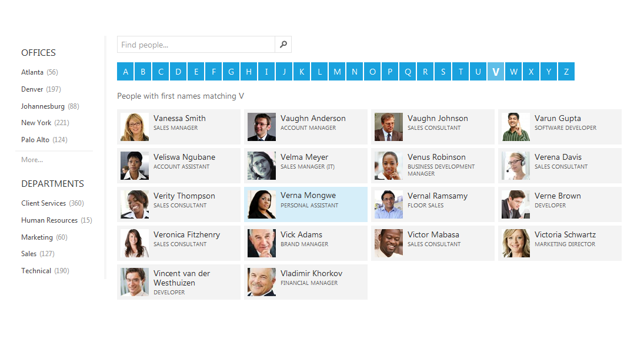Expand More offices list
This screenshot has width=644, height=339.
click(x=32, y=160)
